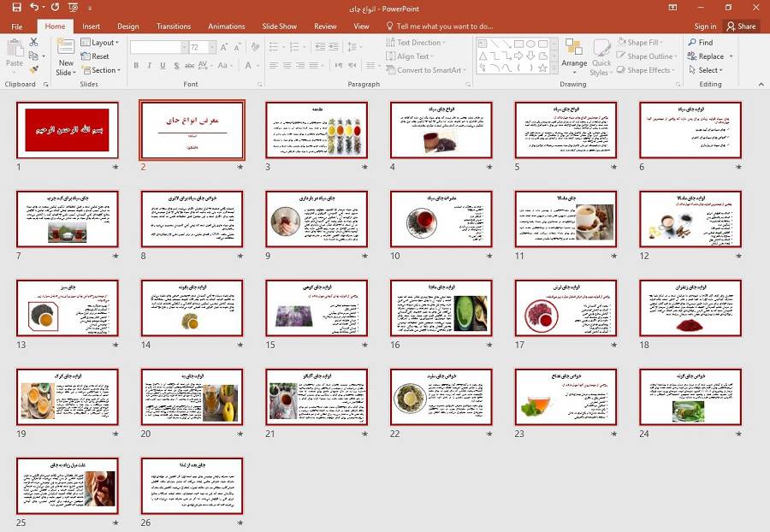Click the Tell me search box

tap(444, 27)
